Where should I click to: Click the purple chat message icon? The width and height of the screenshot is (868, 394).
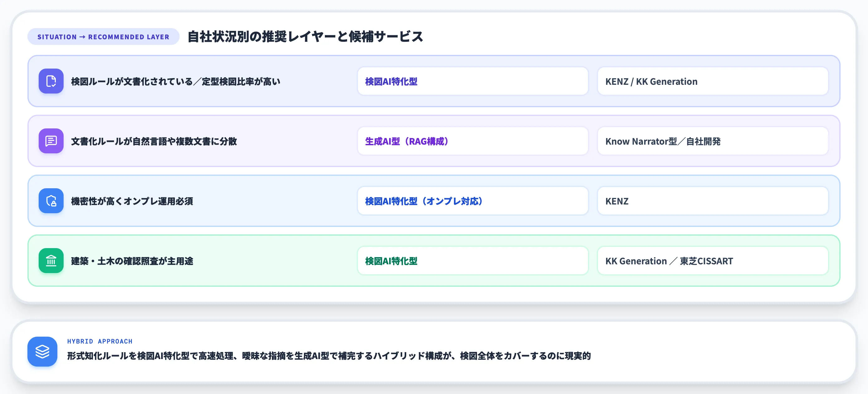pyautogui.click(x=51, y=141)
